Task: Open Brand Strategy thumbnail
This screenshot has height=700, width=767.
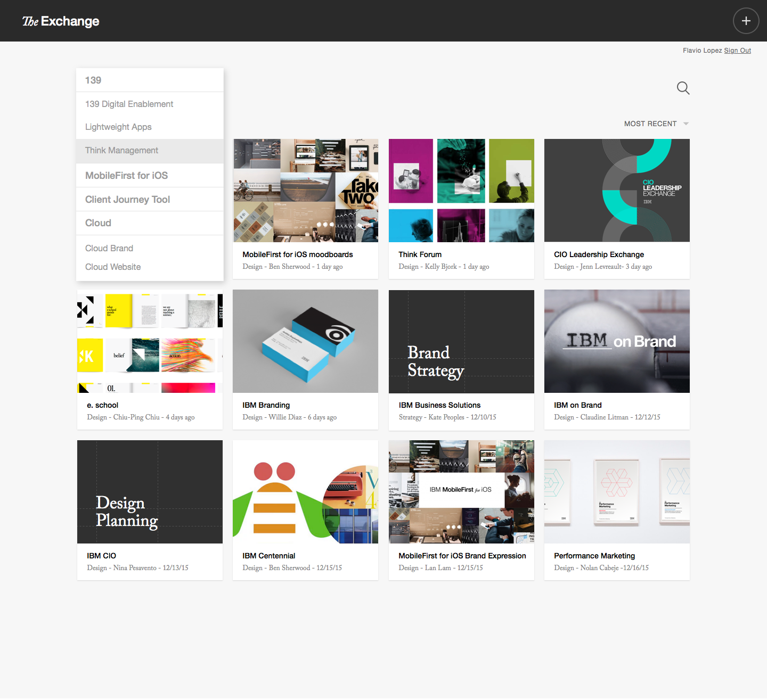Action: click(x=461, y=341)
